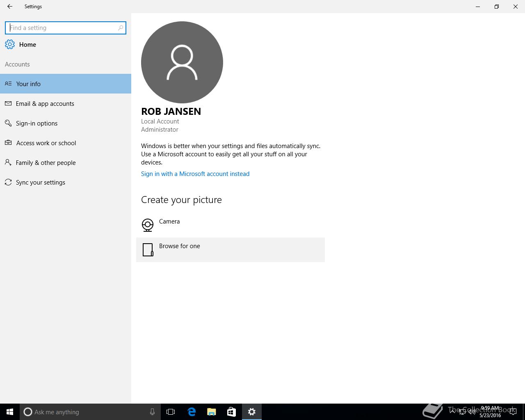Open Home via its gear icon
525x420 pixels.
point(10,44)
